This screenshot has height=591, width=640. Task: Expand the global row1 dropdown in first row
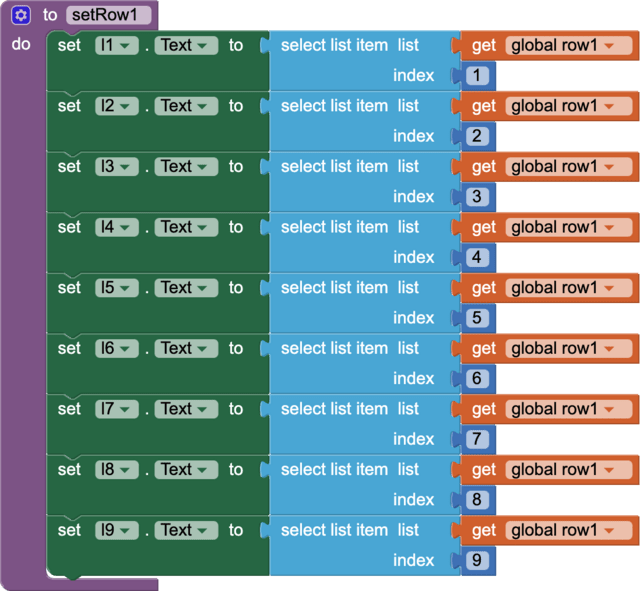(x=568, y=45)
